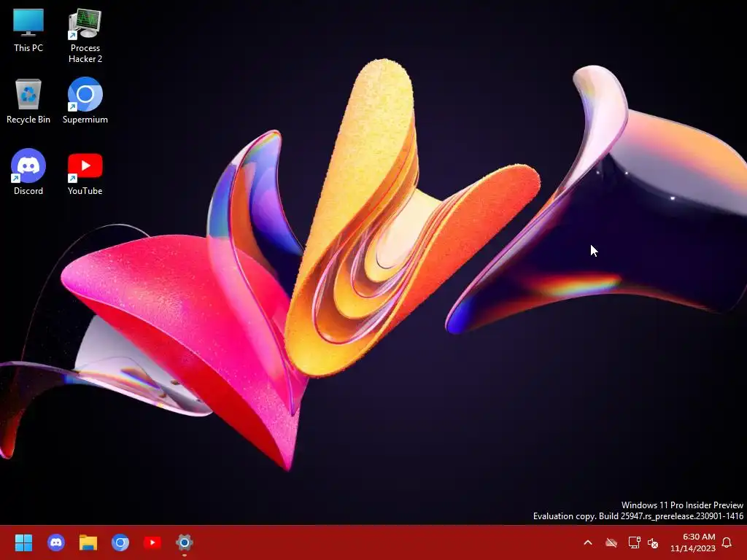Open File Explorer from the taskbar
This screenshot has width=747, height=560.
pos(88,542)
